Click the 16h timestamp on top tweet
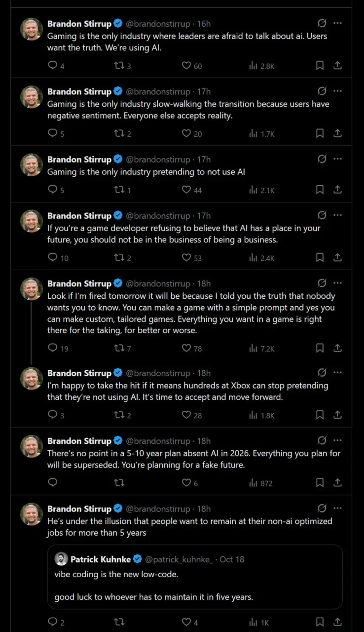Image resolution: width=364 pixels, height=632 pixels. pos(204,23)
